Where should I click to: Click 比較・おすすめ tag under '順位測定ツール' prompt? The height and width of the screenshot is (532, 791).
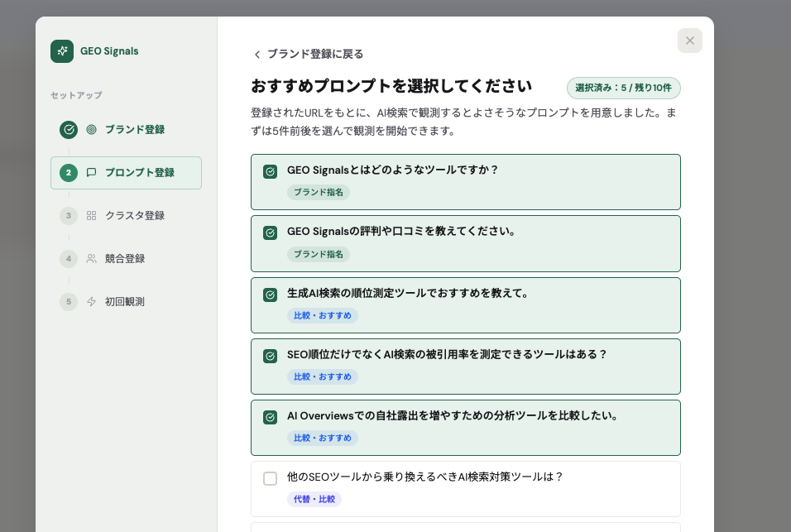pos(323,315)
